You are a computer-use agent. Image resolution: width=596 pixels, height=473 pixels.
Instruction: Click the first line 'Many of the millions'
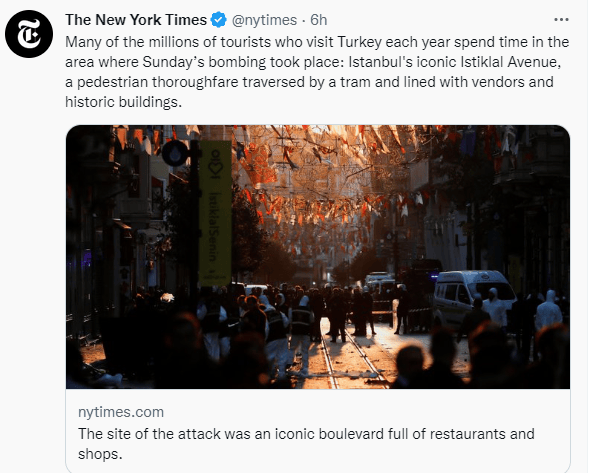coord(317,42)
